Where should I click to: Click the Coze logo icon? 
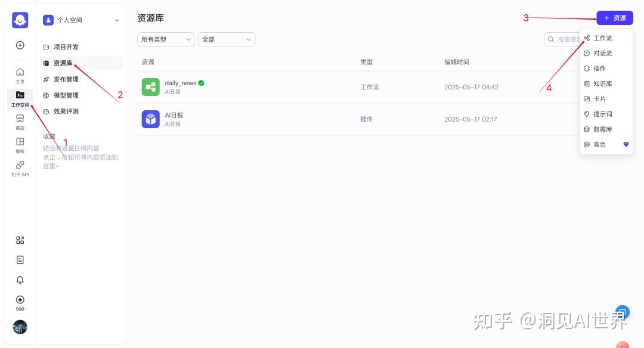(x=20, y=20)
